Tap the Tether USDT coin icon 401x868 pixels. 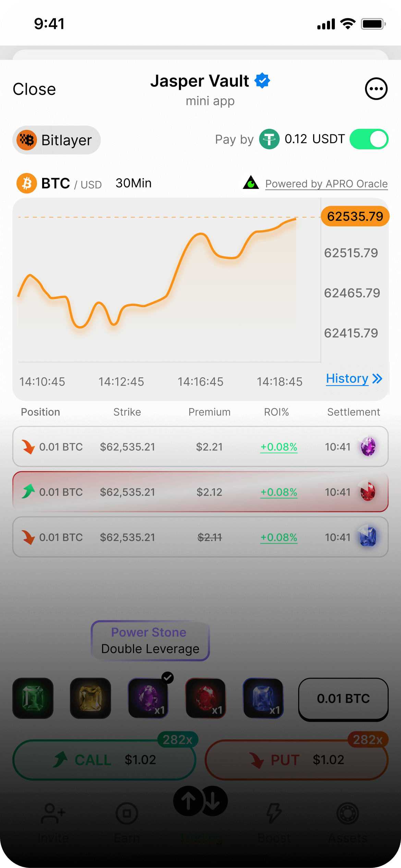pos(269,139)
